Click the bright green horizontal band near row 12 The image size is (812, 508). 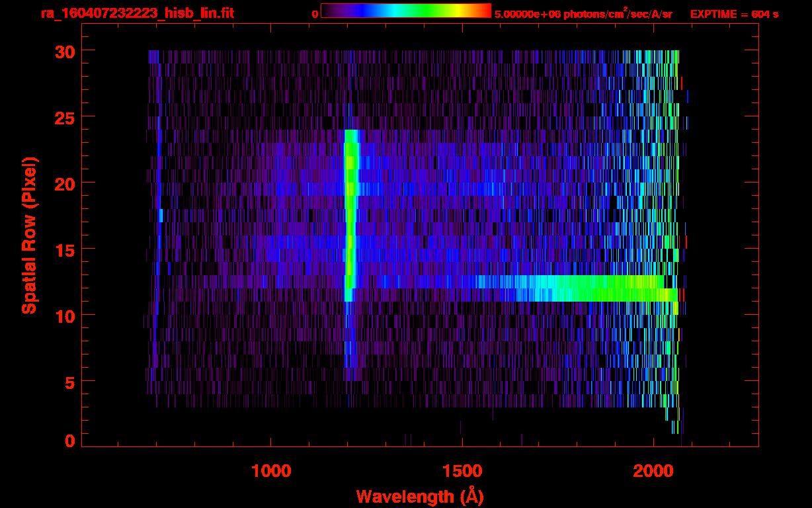pos(595,289)
